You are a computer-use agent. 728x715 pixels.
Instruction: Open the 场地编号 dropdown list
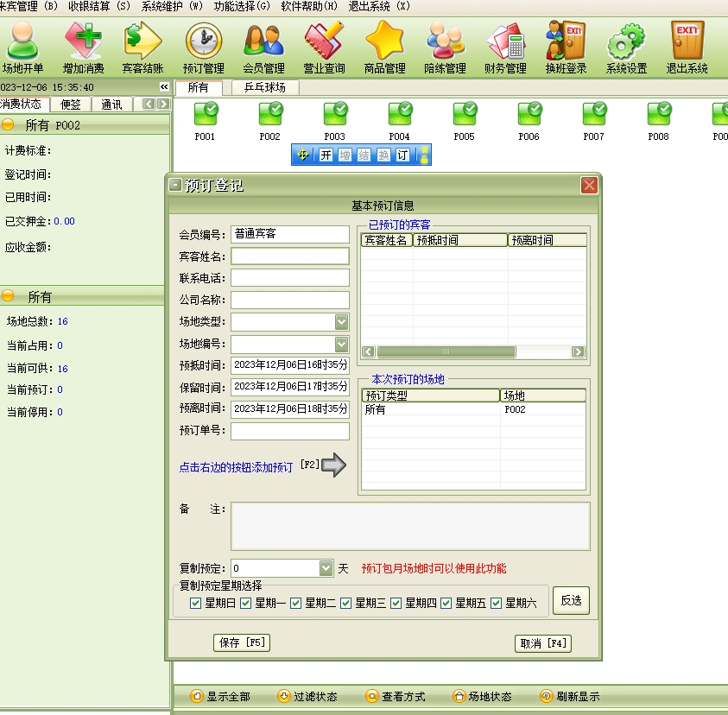341,344
